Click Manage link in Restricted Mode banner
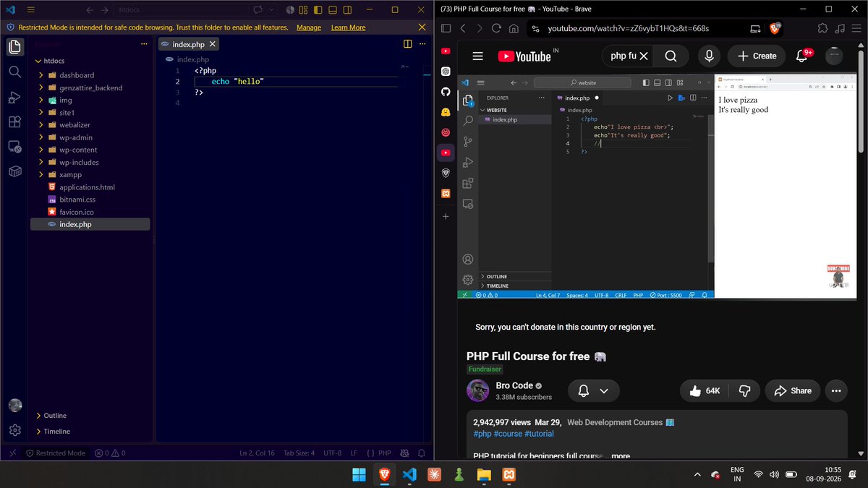Viewport: 868px width, 488px height. (x=309, y=27)
